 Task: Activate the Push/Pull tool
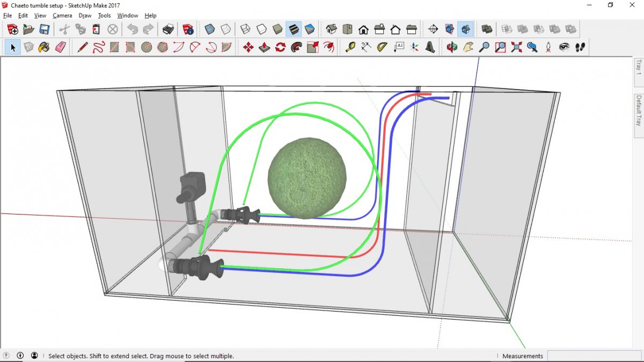click(x=265, y=47)
